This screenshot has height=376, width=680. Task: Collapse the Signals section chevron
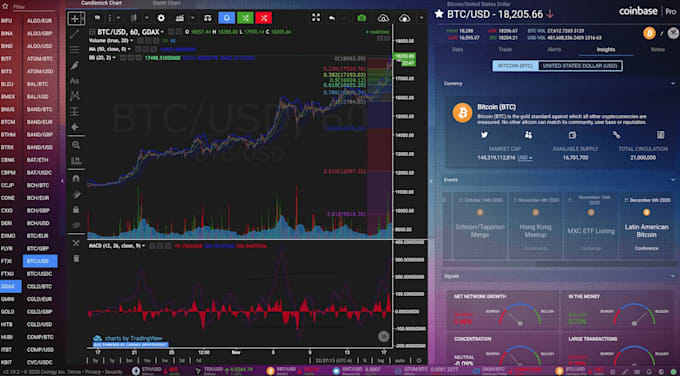click(673, 276)
